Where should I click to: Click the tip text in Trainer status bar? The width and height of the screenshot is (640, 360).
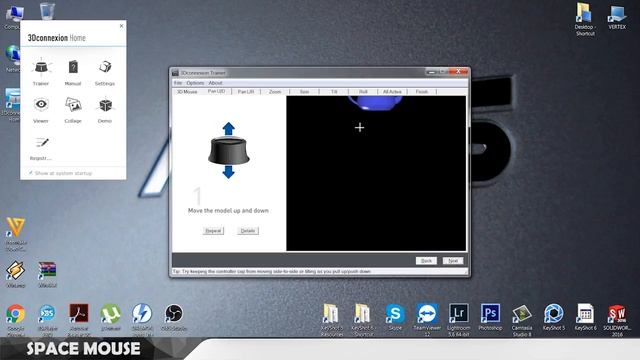point(271,271)
